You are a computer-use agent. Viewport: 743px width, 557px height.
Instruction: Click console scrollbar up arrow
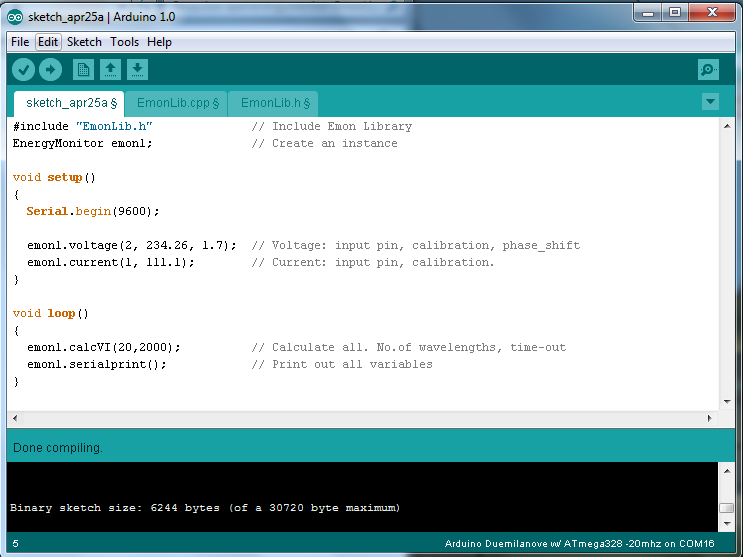[x=727, y=471]
